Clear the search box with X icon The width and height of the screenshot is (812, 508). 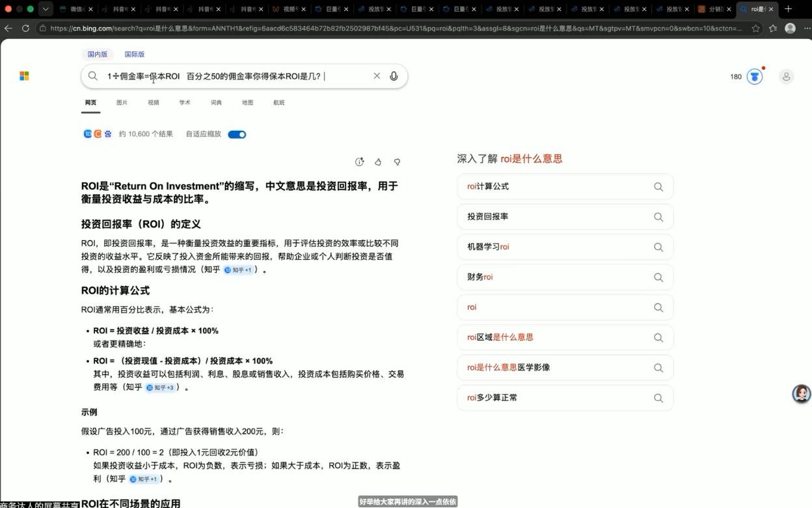377,76
